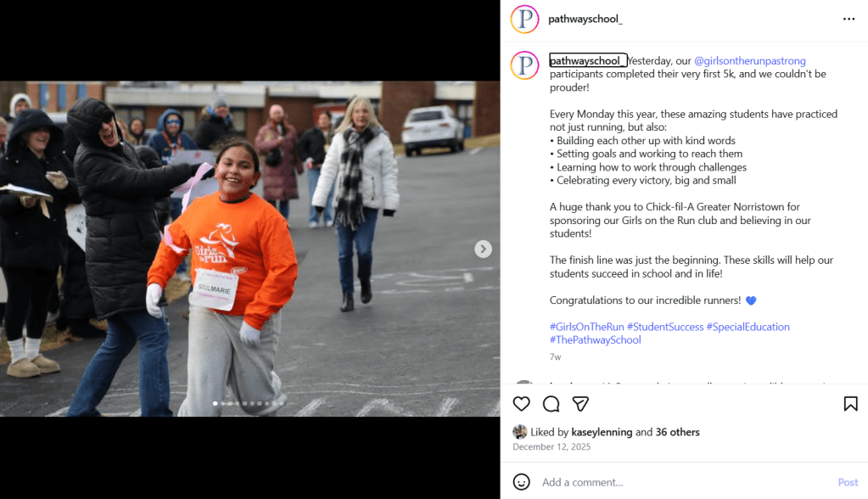The height and width of the screenshot is (499, 868).
Task: Follow @girlsontherunpastrong mention link
Action: [x=749, y=60]
